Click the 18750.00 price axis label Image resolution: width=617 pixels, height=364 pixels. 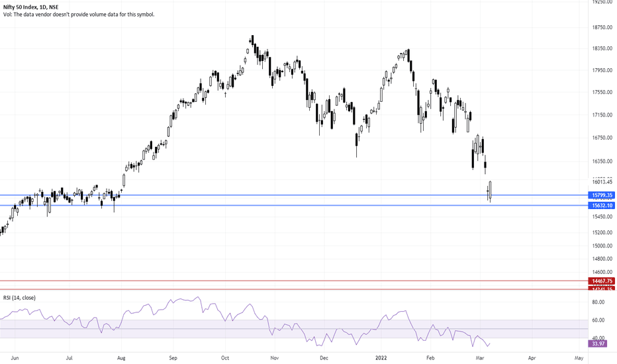tap(602, 27)
